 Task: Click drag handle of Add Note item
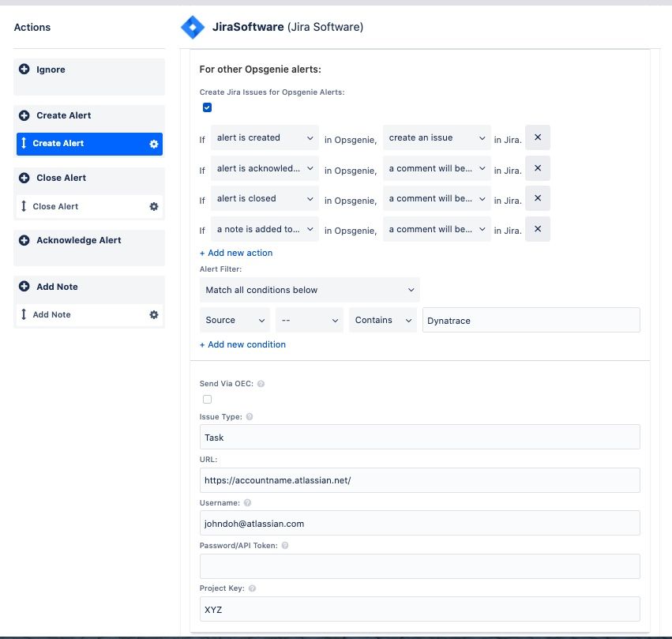pos(24,314)
